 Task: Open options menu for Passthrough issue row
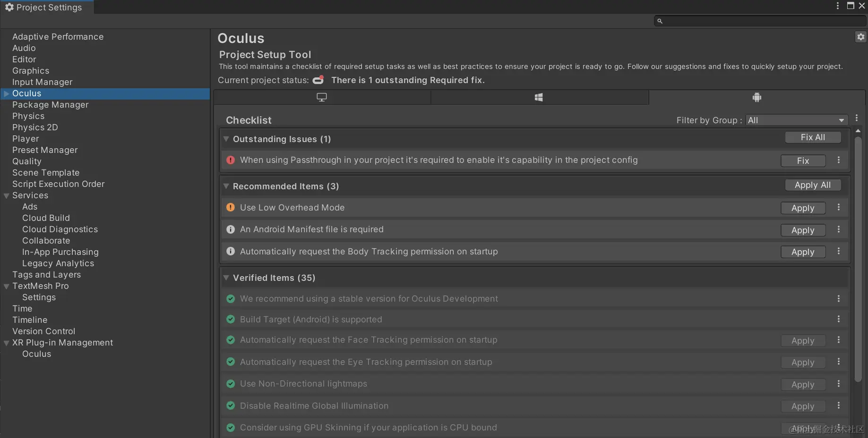(x=839, y=160)
